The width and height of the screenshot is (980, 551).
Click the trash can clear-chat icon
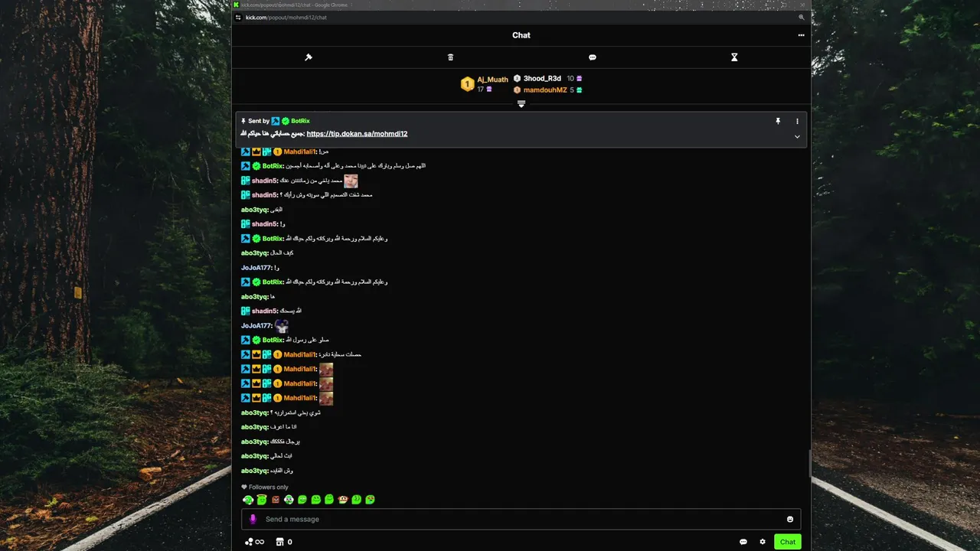450,57
